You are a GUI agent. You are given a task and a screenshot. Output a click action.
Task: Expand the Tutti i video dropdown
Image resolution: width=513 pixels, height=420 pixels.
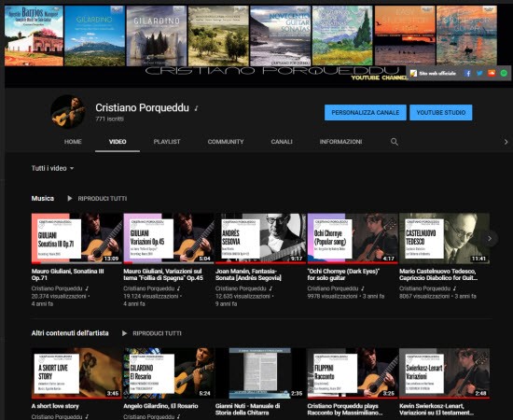pyautogui.click(x=52, y=168)
